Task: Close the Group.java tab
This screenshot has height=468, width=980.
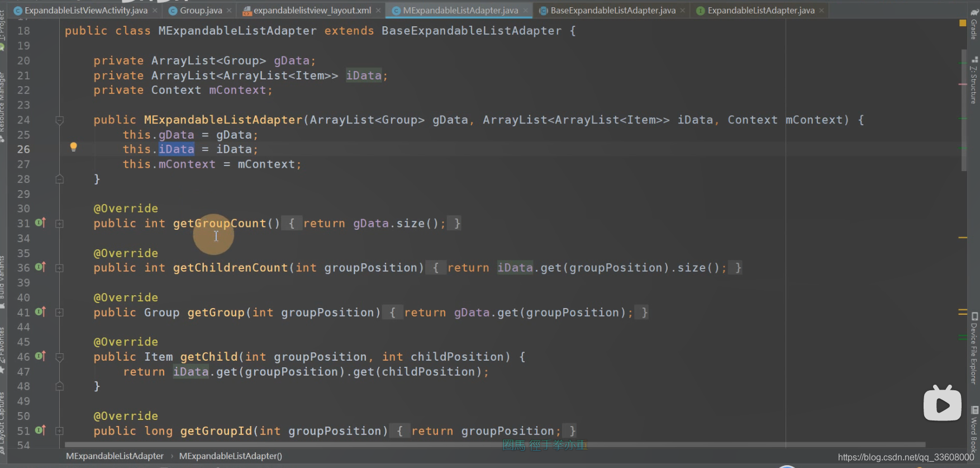Action: (x=229, y=11)
